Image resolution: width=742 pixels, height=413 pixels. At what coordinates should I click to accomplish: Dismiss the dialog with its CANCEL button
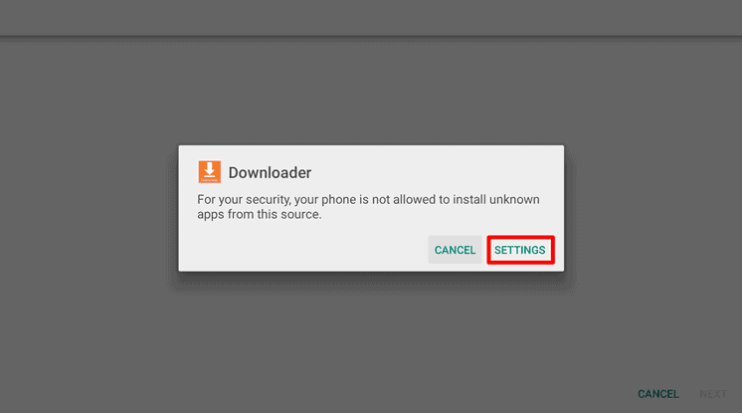click(x=455, y=250)
